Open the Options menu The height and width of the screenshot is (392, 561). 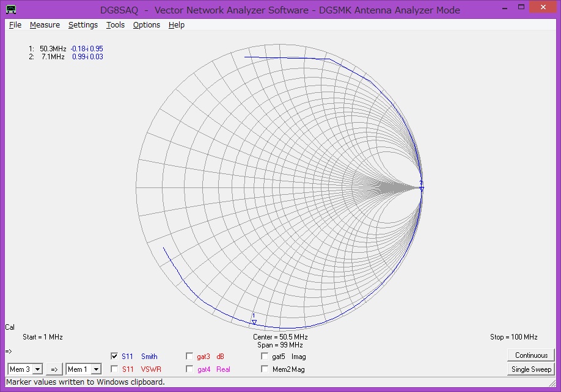click(146, 24)
